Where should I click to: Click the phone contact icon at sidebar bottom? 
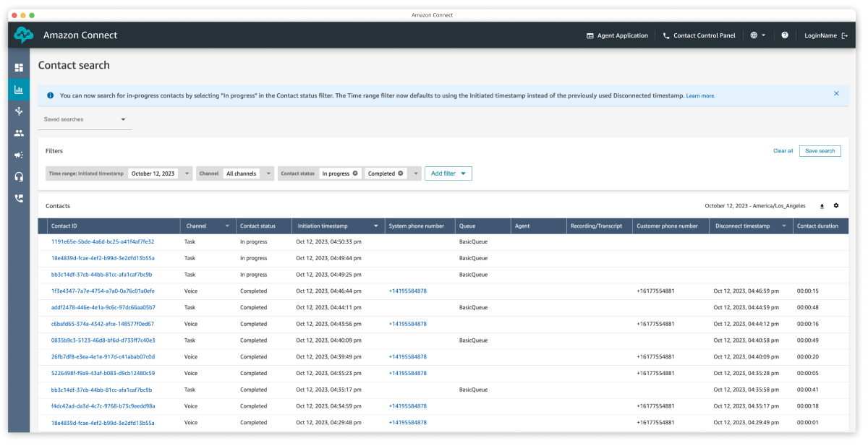tap(19, 197)
